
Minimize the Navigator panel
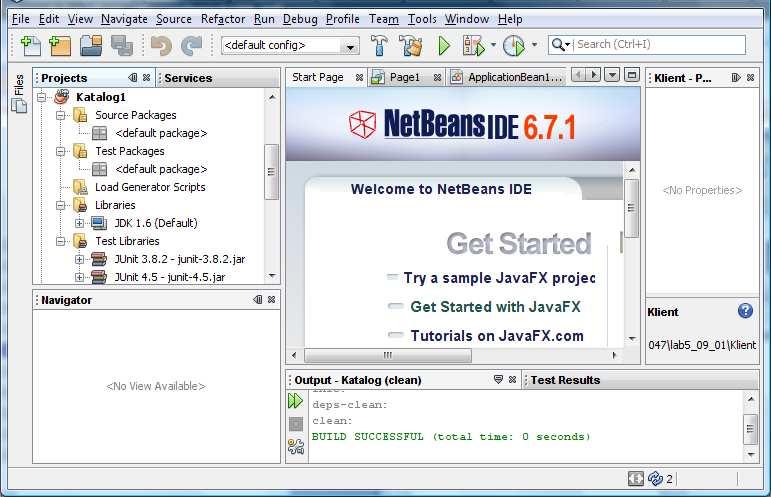258,299
